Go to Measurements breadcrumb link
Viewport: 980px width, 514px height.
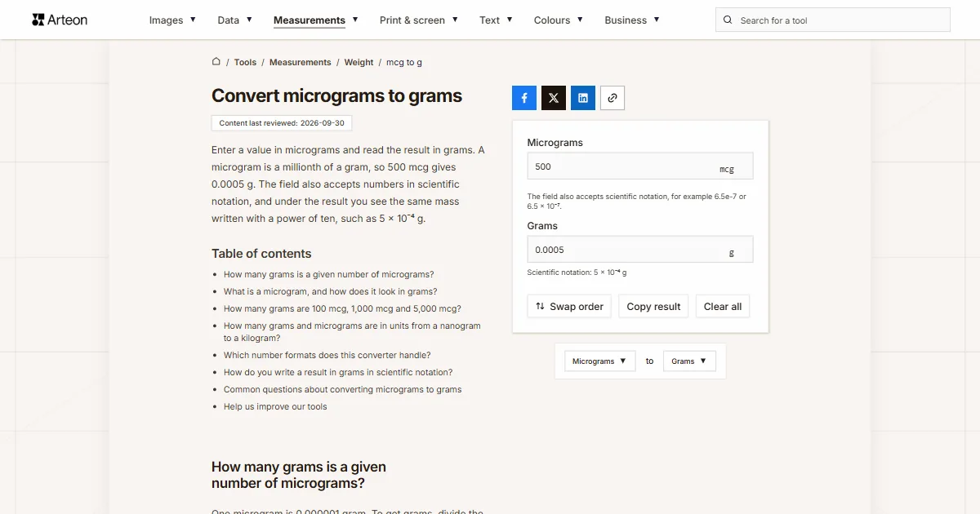tap(301, 62)
